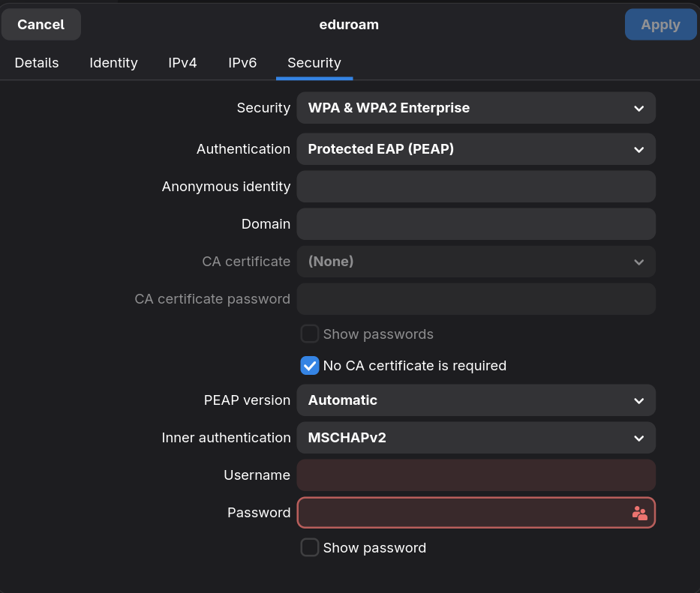
Task: Open the Protected EAP (PEAP) dropdown
Action: [x=476, y=149]
